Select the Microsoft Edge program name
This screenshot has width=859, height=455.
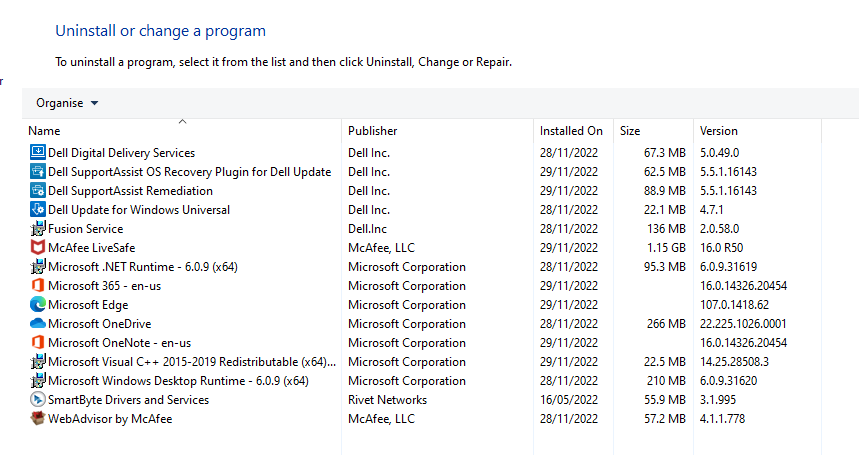(x=88, y=305)
